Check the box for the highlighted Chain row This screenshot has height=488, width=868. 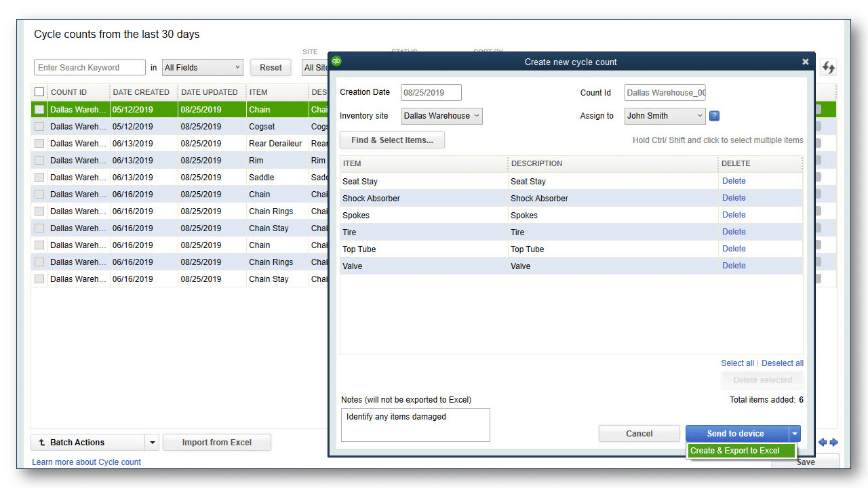(x=39, y=109)
